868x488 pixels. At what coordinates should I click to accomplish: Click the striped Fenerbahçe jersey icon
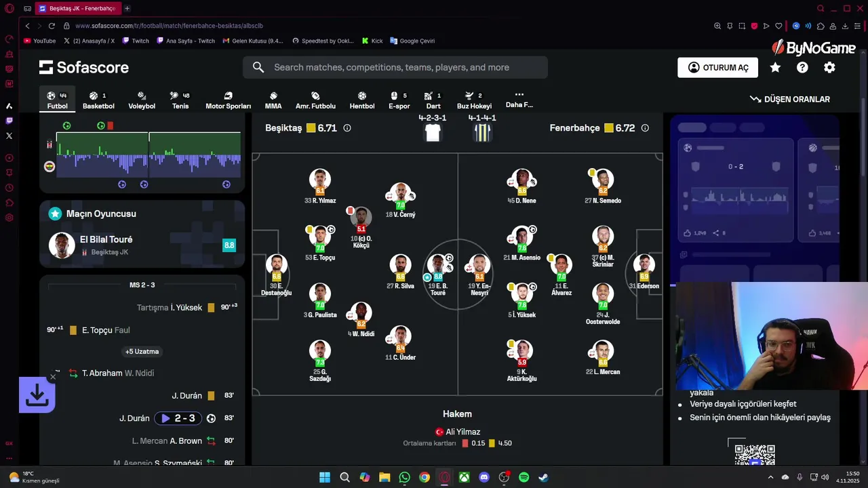482,132
